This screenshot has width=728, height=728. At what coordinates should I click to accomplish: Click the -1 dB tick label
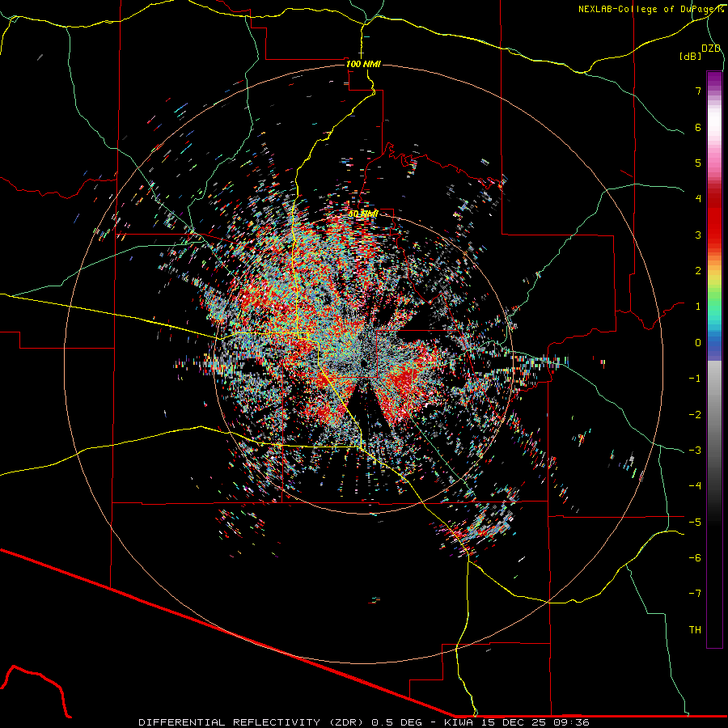coord(695,379)
